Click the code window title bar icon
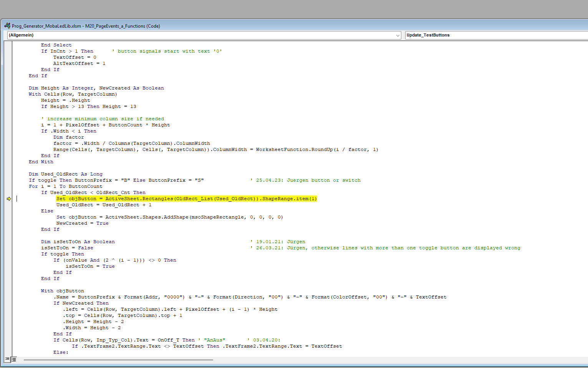 [x=7, y=26]
